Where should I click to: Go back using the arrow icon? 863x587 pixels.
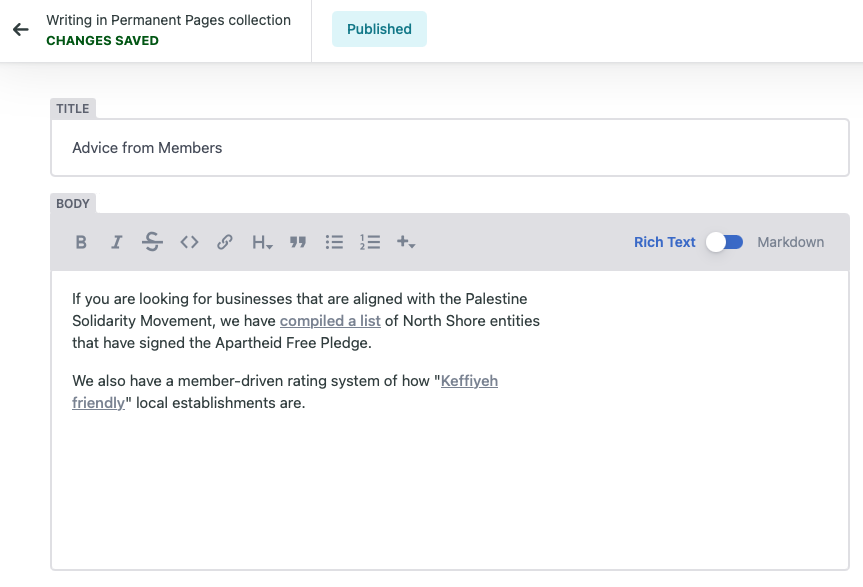pos(20,30)
